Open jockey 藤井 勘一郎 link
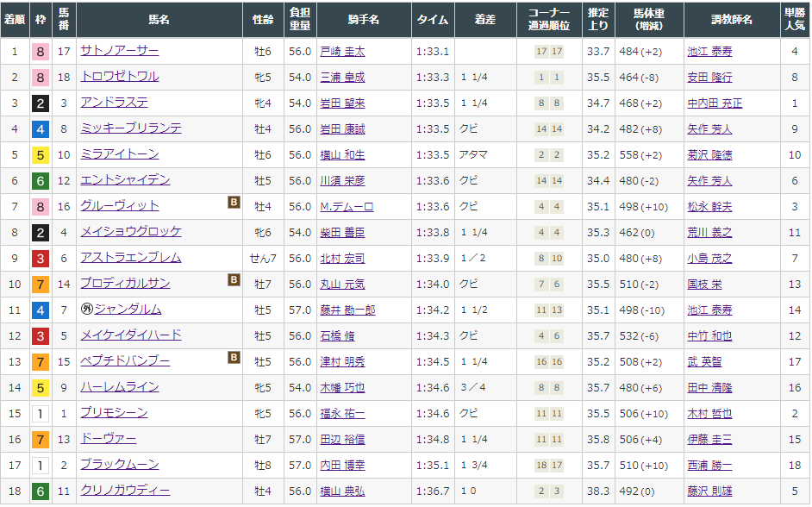 (347, 310)
